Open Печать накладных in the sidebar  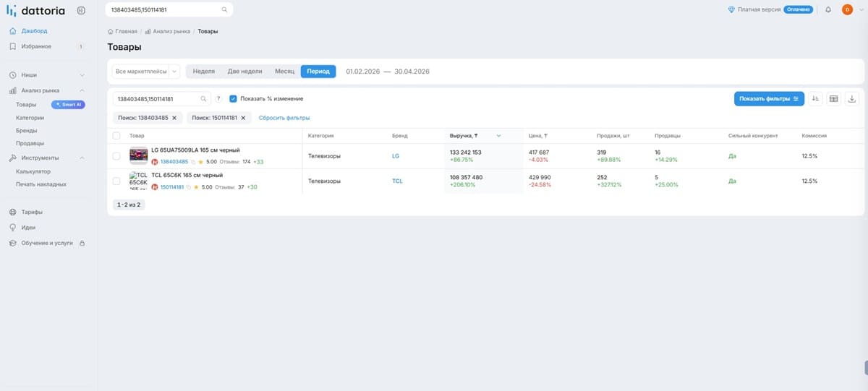pyautogui.click(x=41, y=184)
